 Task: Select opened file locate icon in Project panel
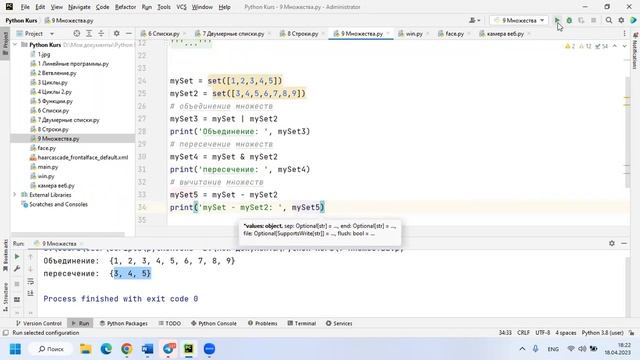[x=76, y=33]
